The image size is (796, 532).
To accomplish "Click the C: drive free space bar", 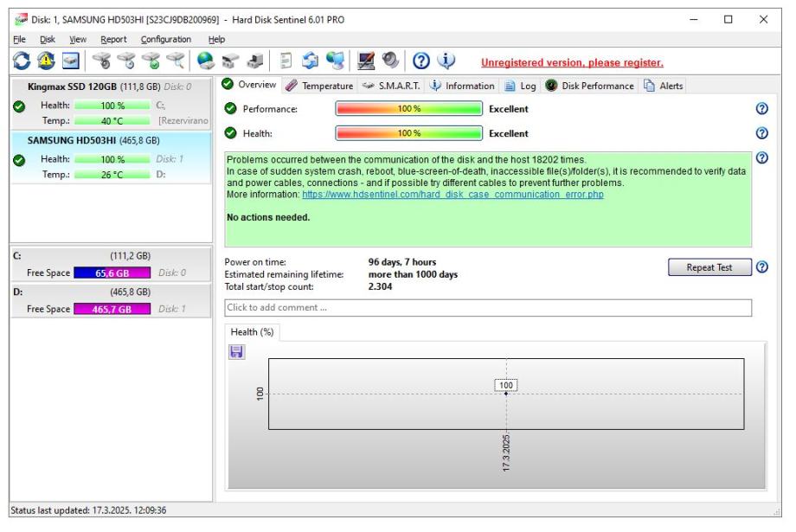I will pyautogui.click(x=112, y=272).
